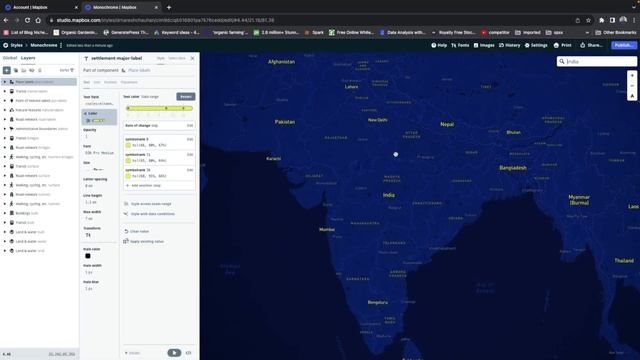Open the Position property tab
640x360 pixels.
click(110, 82)
